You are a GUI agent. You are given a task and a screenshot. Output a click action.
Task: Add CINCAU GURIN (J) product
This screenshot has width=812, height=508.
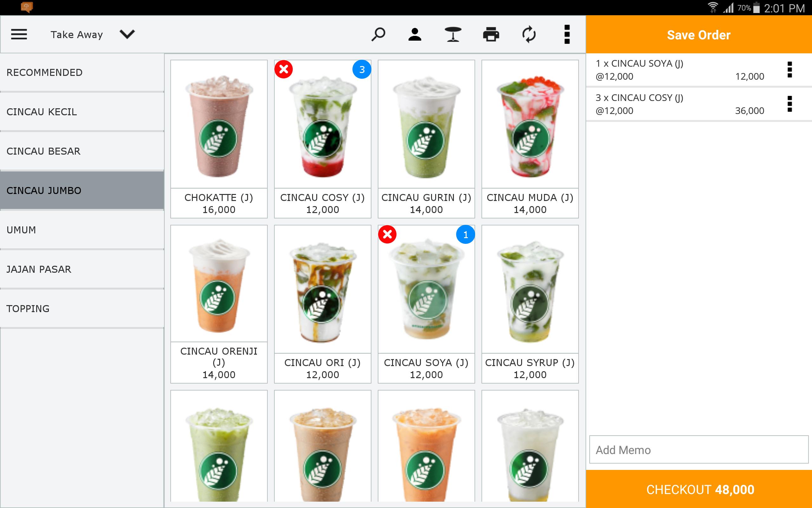(426, 139)
